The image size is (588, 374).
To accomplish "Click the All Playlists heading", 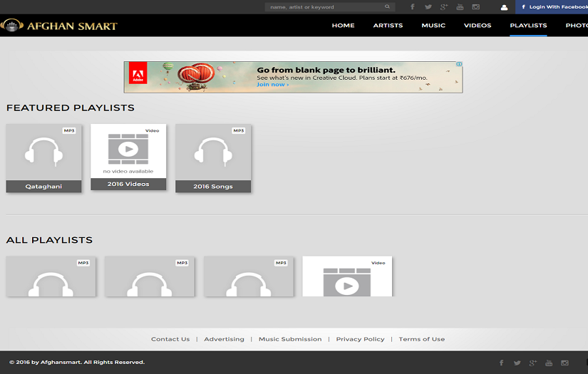I will pos(49,240).
